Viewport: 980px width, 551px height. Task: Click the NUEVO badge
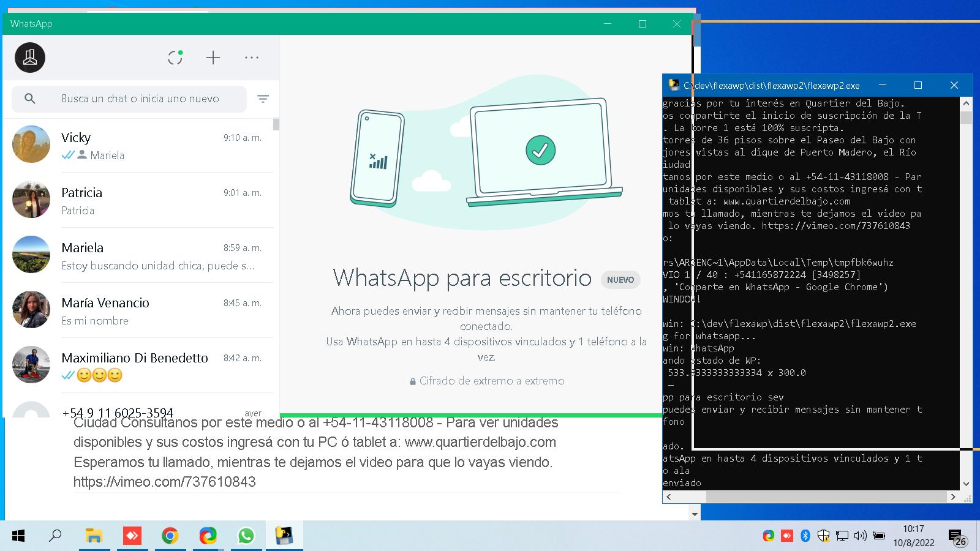point(620,280)
